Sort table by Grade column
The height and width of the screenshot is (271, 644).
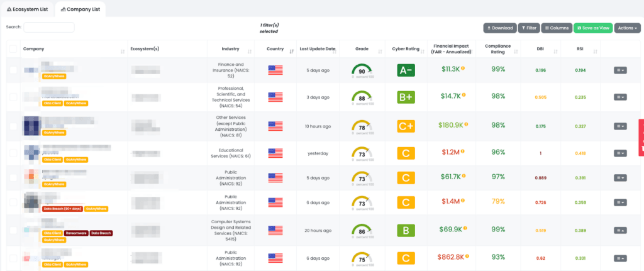[380, 52]
